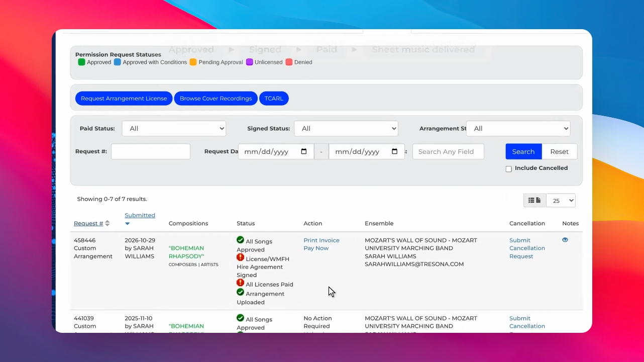Click orange Pending Approval legend swatch
The height and width of the screenshot is (362, 644).
pos(193,62)
